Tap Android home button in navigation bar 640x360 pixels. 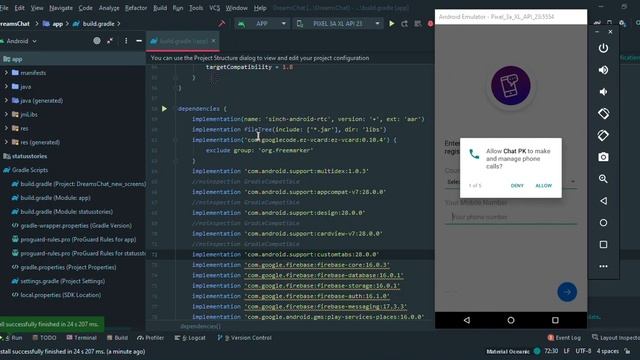pos(511,320)
